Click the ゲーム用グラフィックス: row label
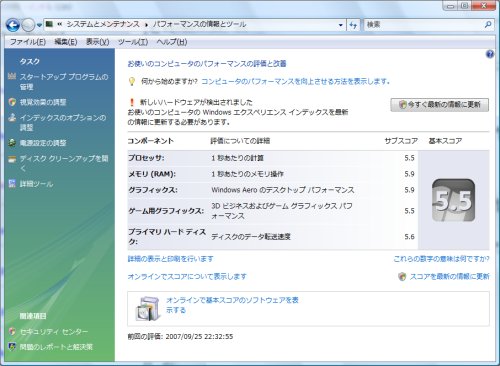Screen dimensions: 500x366 166,211
